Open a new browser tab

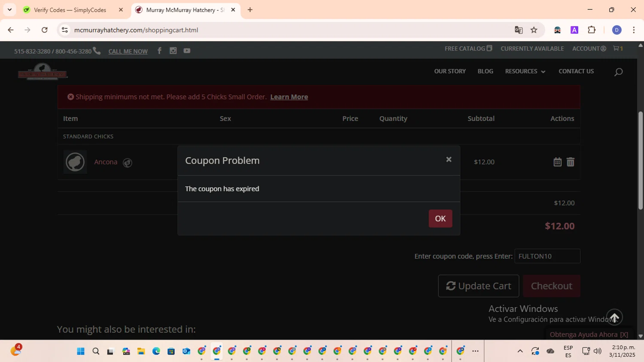pos(250,10)
